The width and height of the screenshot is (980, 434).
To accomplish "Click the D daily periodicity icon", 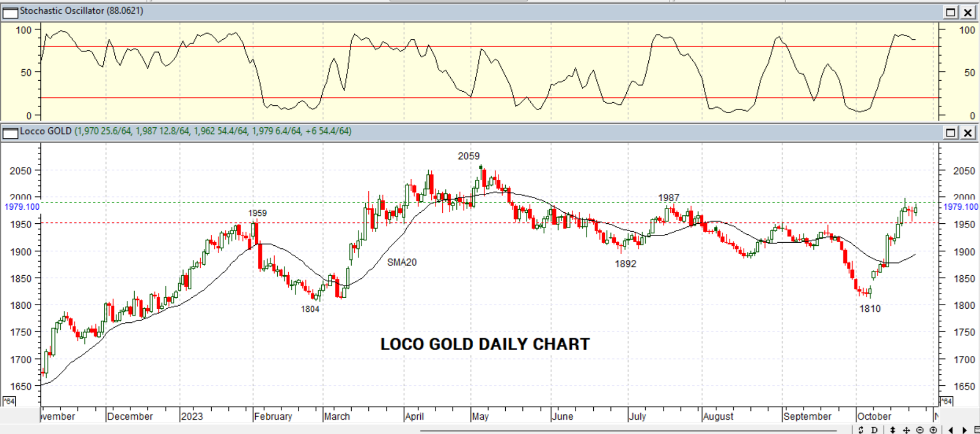I will tap(874, 430).
